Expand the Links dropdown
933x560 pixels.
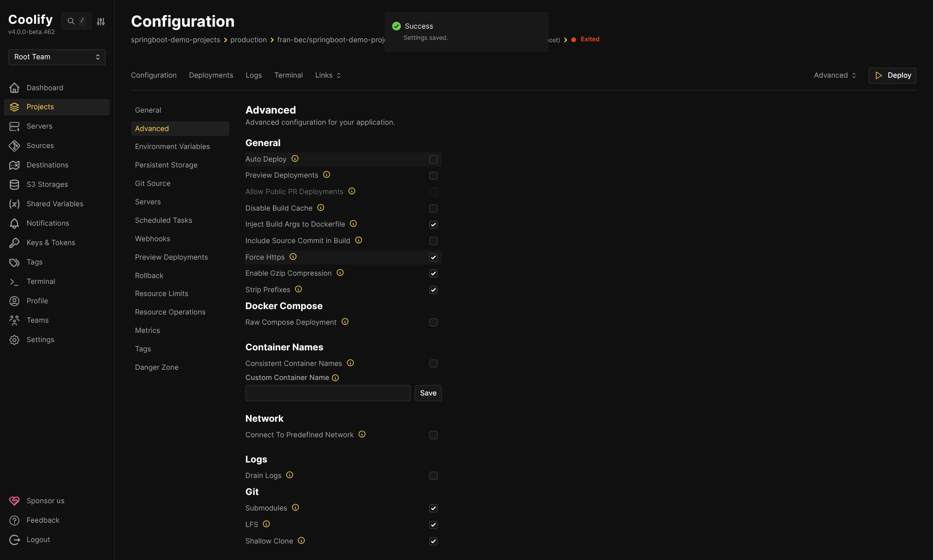point(328,75)
